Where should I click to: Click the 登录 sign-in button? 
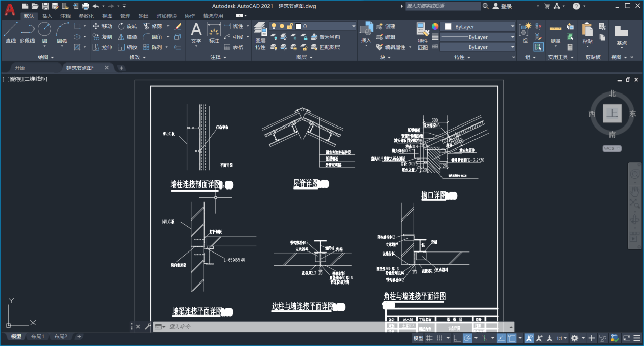pyautogui.click(x=506, y=6)
